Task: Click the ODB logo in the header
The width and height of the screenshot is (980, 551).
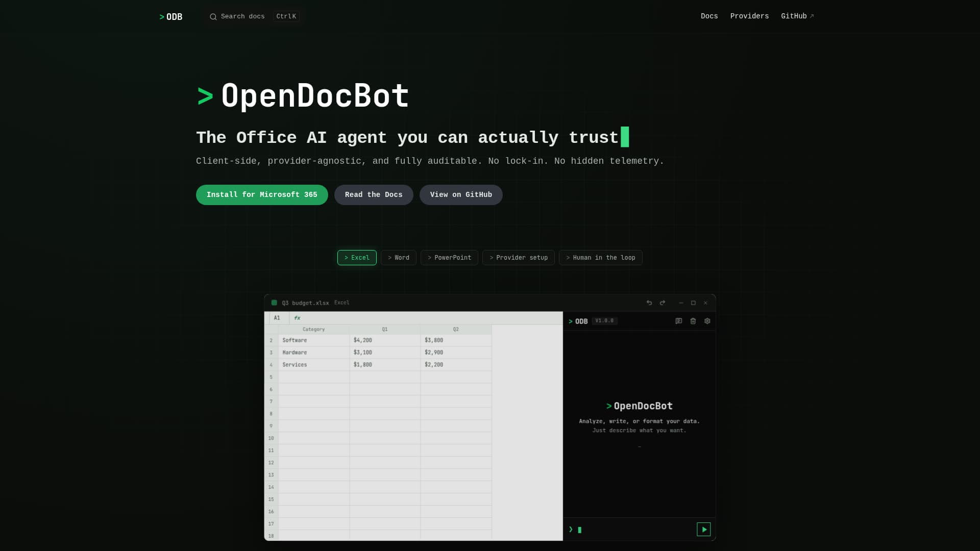Action: pyautogui.click(x=171, y=17)
